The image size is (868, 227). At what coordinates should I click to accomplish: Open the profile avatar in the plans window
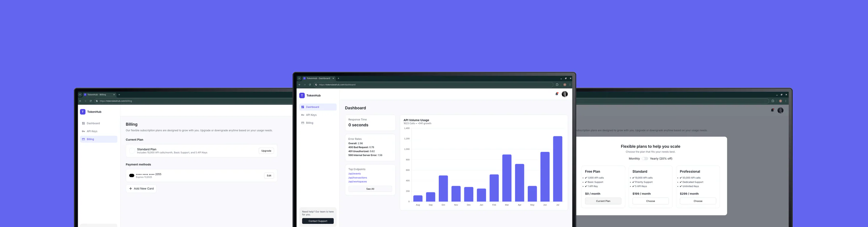coord(780,110)
